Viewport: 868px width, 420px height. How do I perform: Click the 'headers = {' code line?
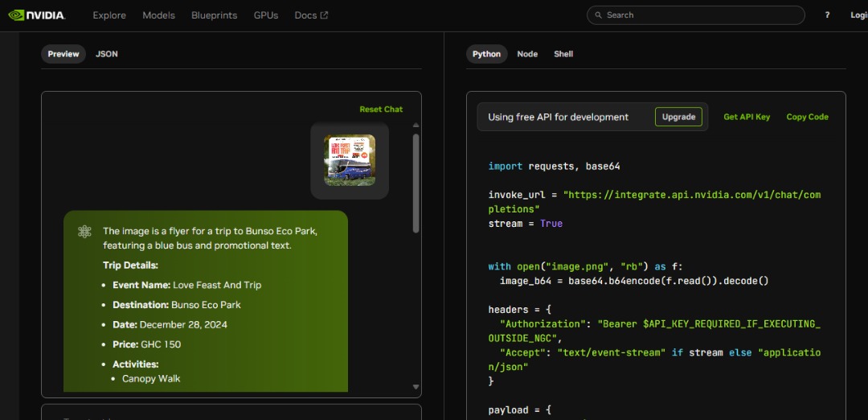point(520,310)
